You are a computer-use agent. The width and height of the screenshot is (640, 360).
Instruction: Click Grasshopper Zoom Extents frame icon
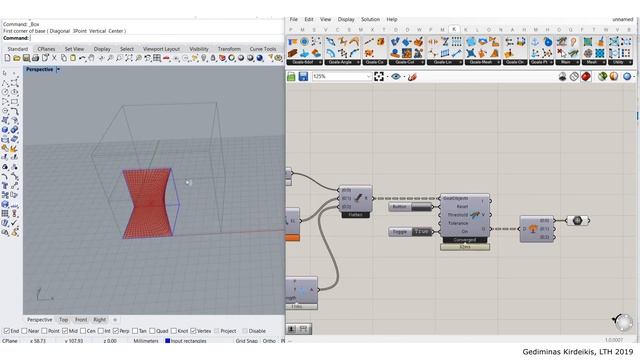coord(379,76)
